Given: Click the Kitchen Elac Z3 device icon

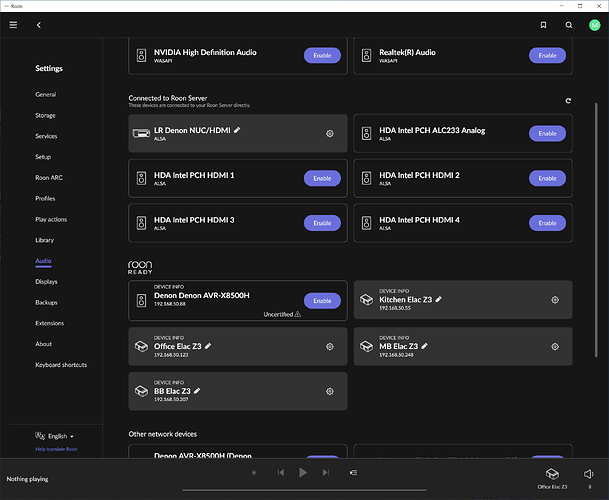Looking at the screenshot, I should pyautogui.click(x=366, y=300).
